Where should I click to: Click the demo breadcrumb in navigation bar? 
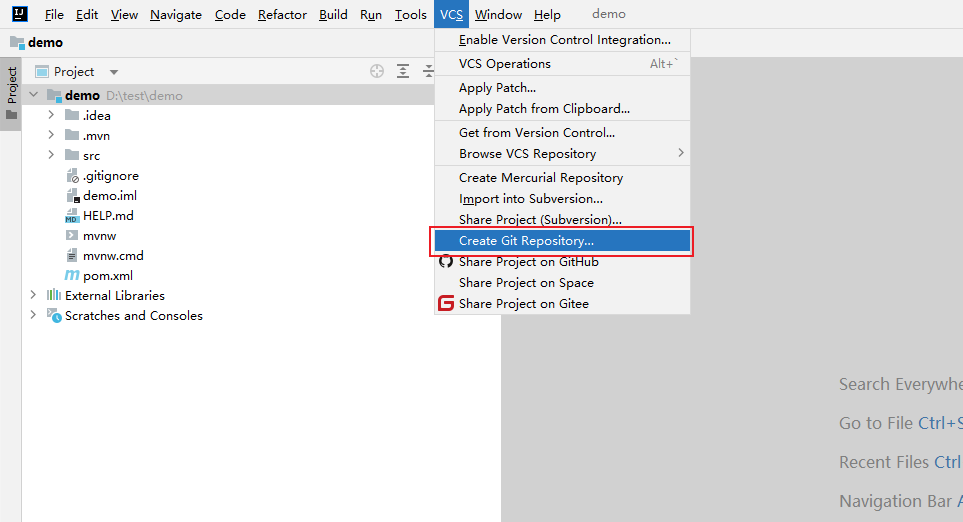tap(45, 43)
